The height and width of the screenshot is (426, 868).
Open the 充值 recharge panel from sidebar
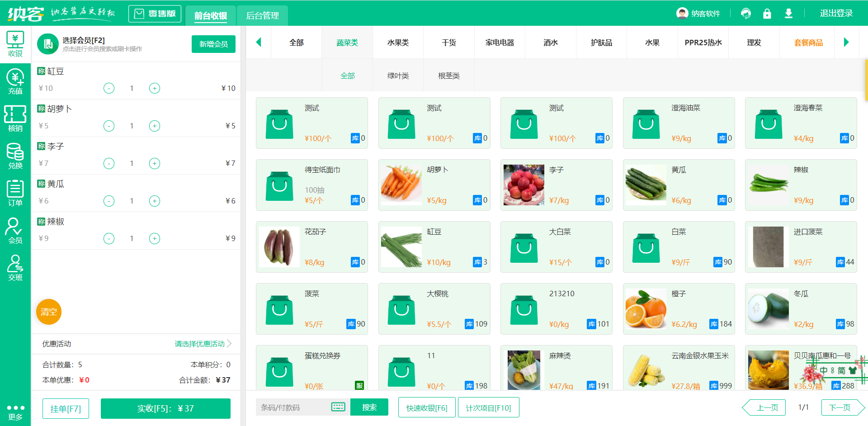tap(15, 81)
